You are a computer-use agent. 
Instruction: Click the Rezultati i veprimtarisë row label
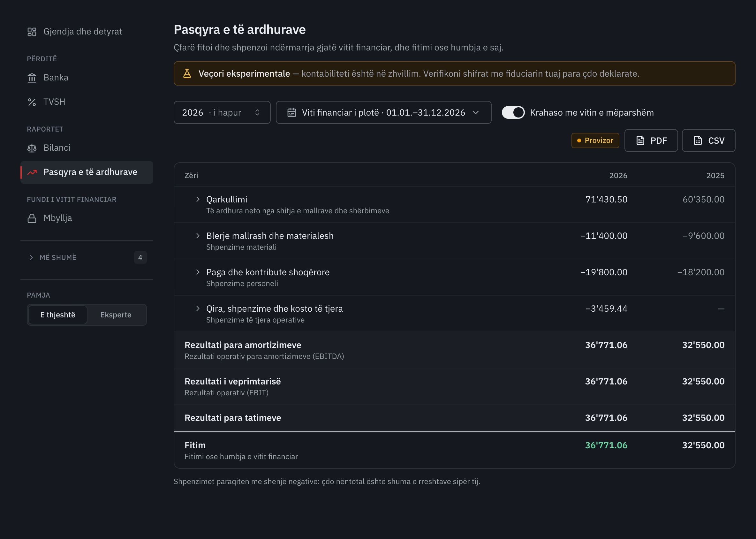(x=233, y=382)
